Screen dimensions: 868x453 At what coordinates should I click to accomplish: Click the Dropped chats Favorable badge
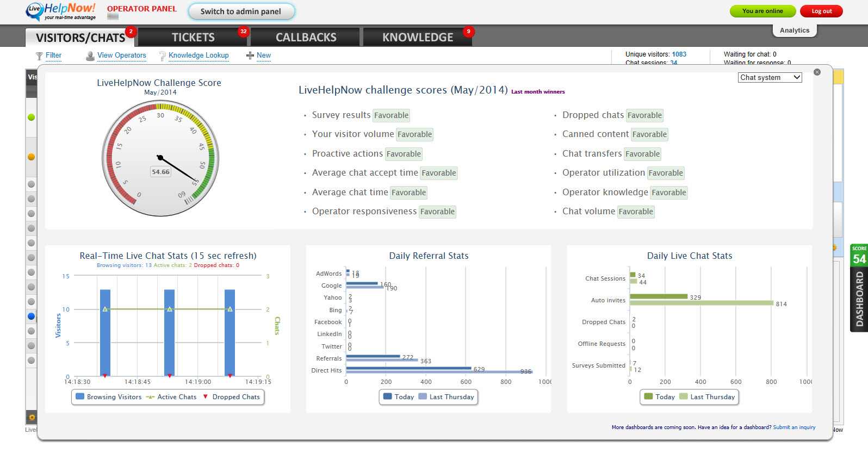pyautogui.click(x=644, y=115)
